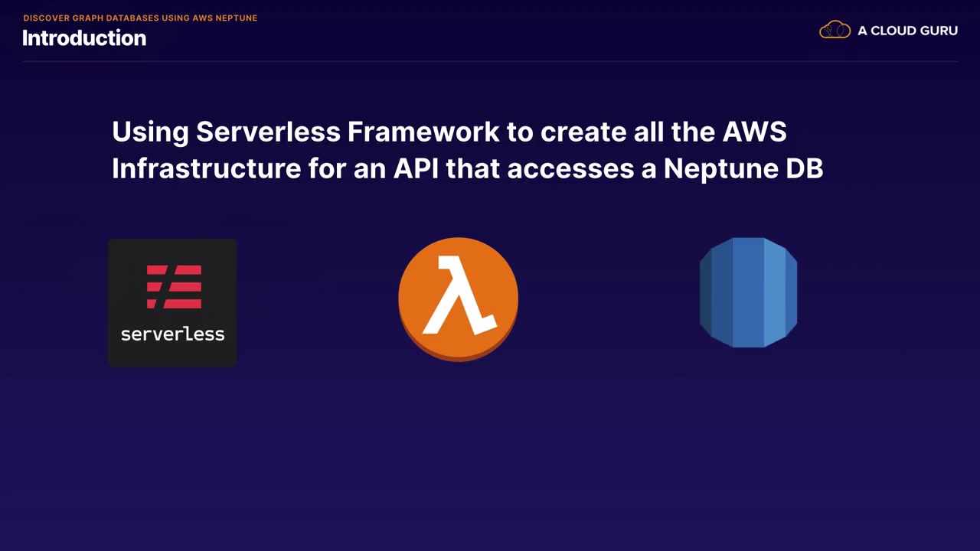Click the 'Introduction' slide title
This screenshot has height=551, width=980.
pos(84,38)
